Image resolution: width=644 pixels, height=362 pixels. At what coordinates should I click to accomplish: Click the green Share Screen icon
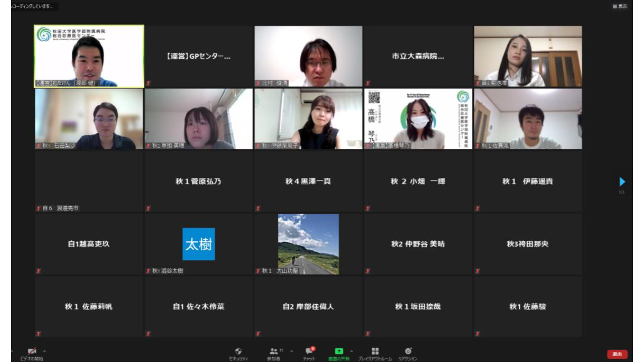tap(339, 351)
